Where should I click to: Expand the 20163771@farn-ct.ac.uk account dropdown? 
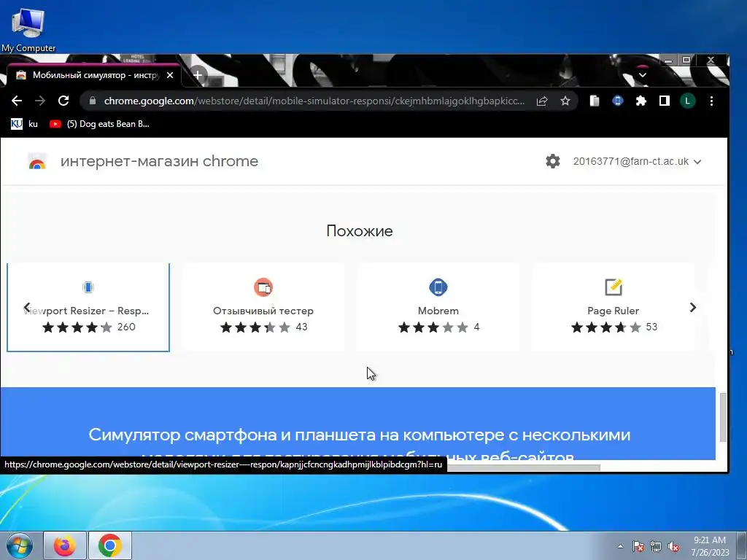[x=637, y=161]
